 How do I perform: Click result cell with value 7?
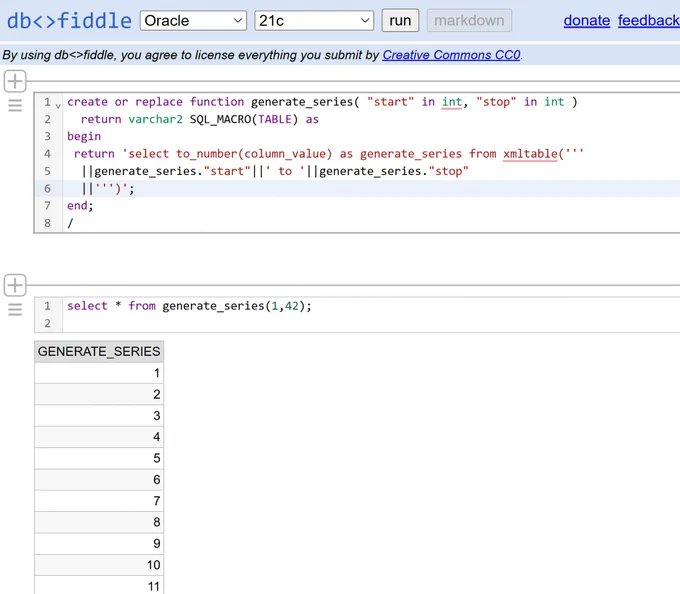tap(99, 501)
